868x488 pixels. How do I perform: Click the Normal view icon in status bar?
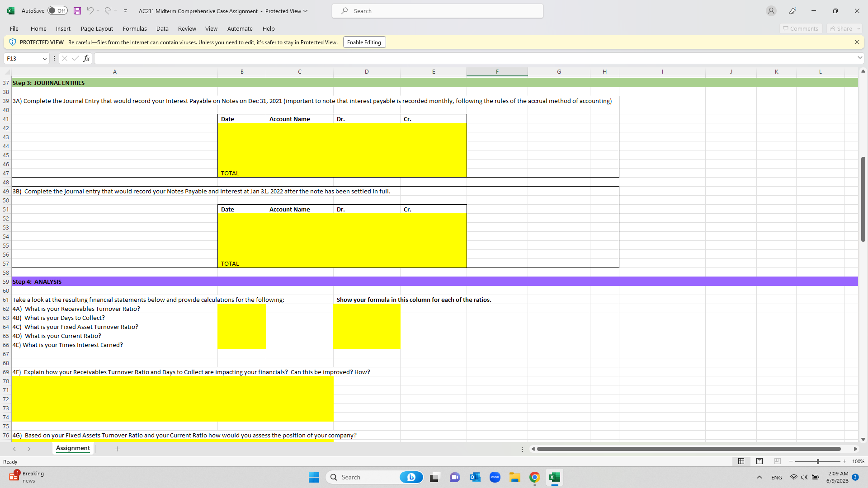click(741, 461)
